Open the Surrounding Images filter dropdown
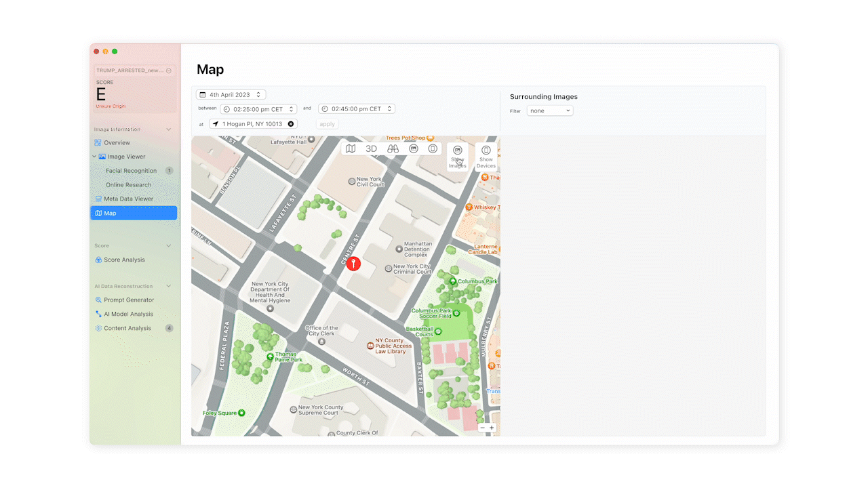The width and height of the screenshot is (868, 488). (550, 110)
